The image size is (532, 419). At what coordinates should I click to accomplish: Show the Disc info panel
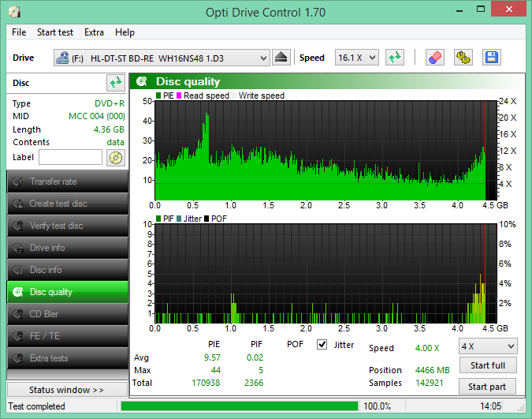point(68,270)
